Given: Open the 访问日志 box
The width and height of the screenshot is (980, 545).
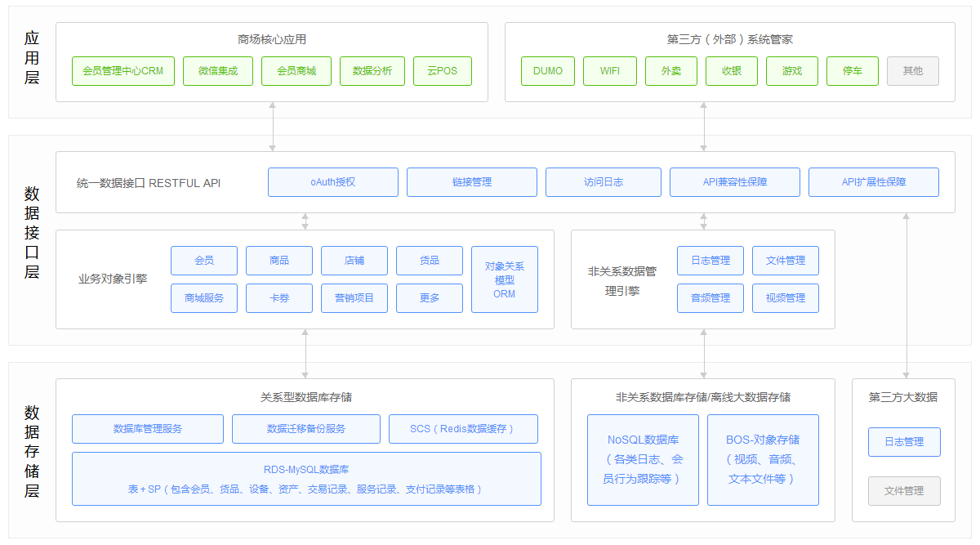Looking at the screenshot, I should (603, 182).
